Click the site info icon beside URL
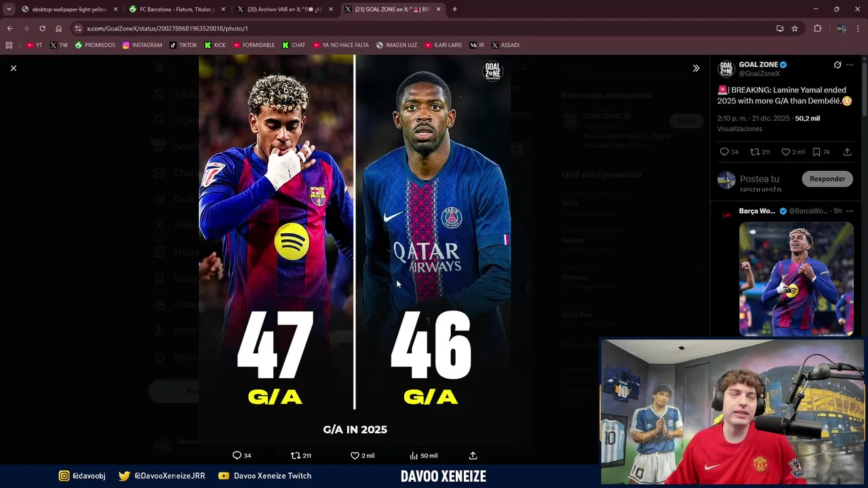The image size is (868, 488). (78, 28)
